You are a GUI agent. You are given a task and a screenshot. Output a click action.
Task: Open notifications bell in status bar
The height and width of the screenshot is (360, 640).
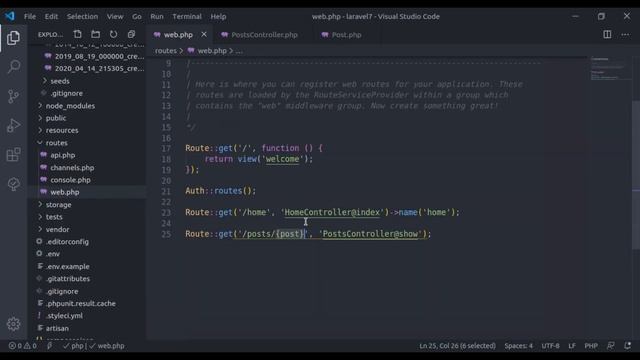coord(628,346)
